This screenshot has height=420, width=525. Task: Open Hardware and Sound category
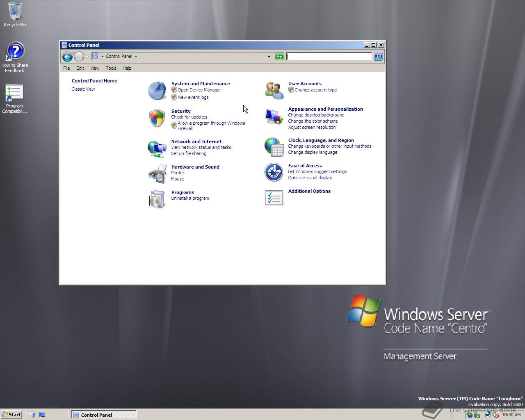pos(195,167)
